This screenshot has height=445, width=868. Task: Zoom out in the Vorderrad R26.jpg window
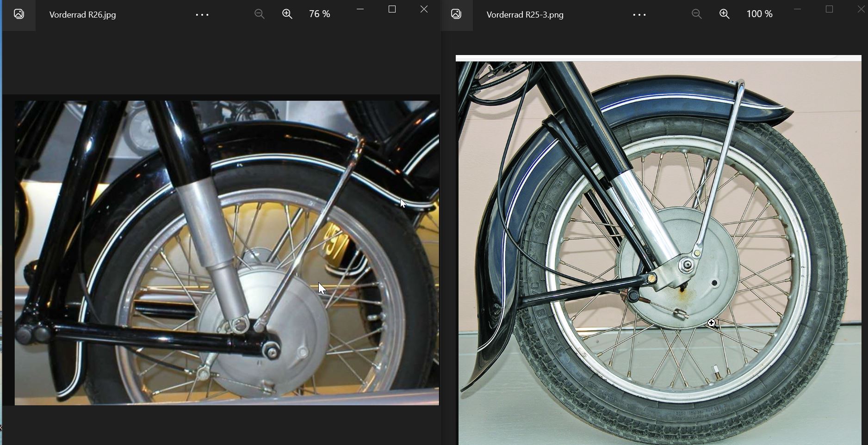(260, 14)
